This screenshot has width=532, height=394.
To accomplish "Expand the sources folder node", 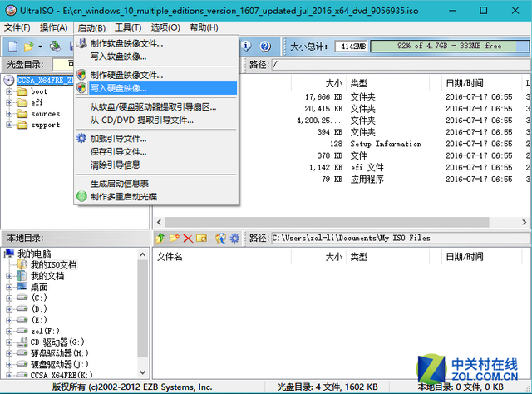I will pos(9,114).
